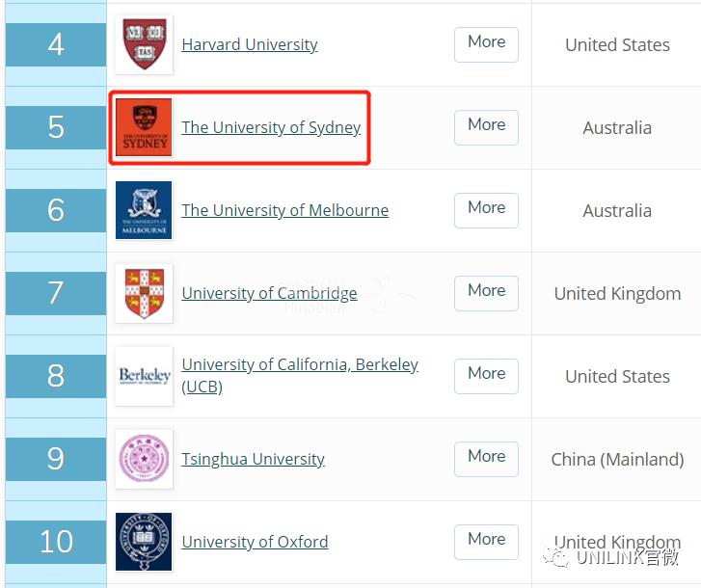Image resolution: width=701 pixels, height=588 pixels.
Task: Click the Tsinghua University purple seal
Action: tap(144, 460)
